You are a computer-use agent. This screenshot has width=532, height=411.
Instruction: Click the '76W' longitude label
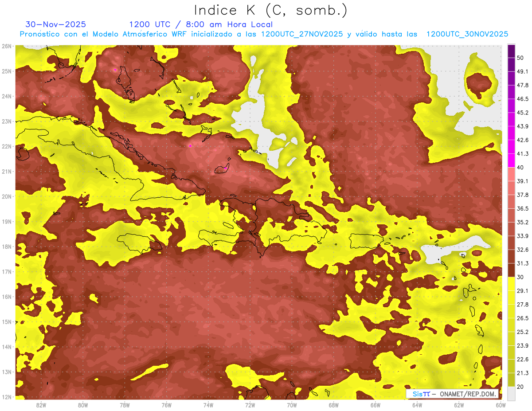click(x=166, y=405)
